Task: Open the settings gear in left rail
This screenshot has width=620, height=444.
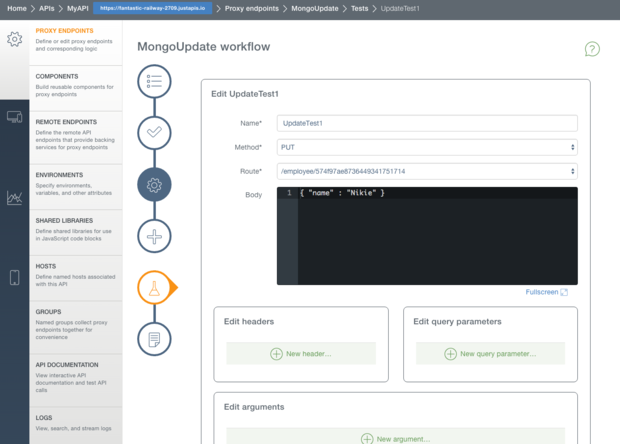Action: tap(15, 39)
